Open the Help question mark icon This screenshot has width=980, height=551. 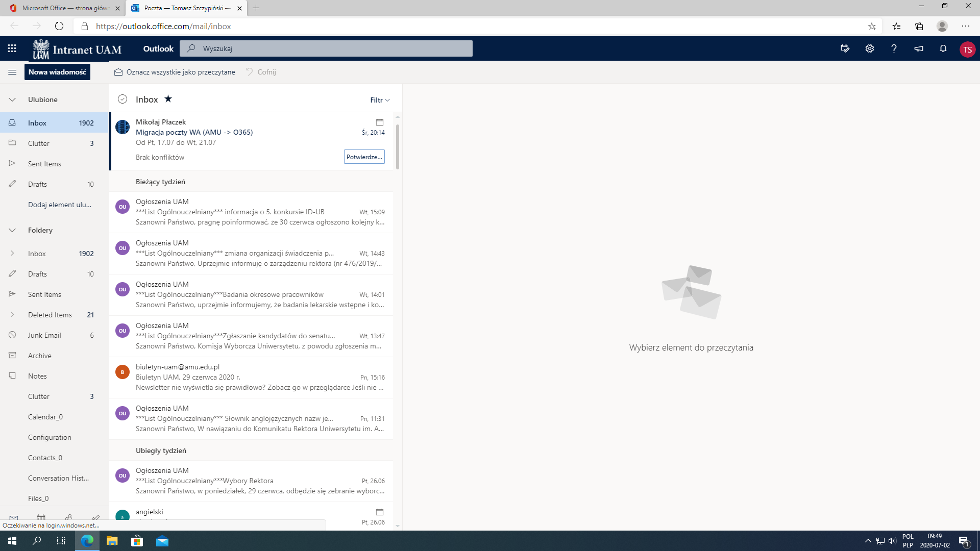(x=894, y=48)
